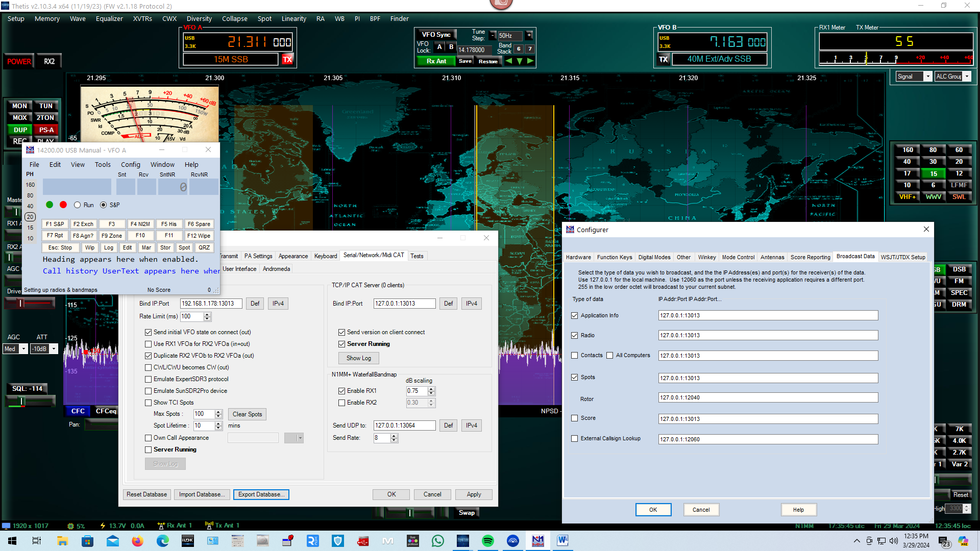The height and width of the screenshot is (551, 980).
Task: Open the iLOK License Manager taskbar icon
Action: [x=188, y=541]
